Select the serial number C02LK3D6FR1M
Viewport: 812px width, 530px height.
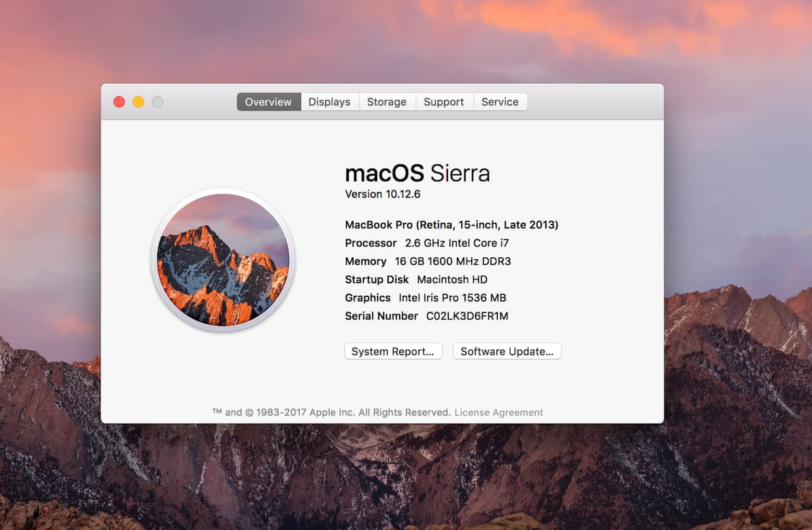pyautogui.click(x=467, y=316)
